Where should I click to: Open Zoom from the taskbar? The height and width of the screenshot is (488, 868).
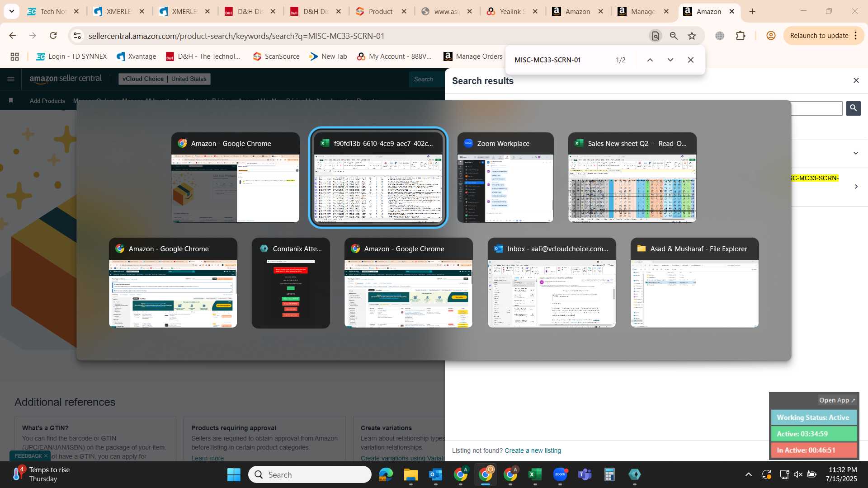coord(560,474)
